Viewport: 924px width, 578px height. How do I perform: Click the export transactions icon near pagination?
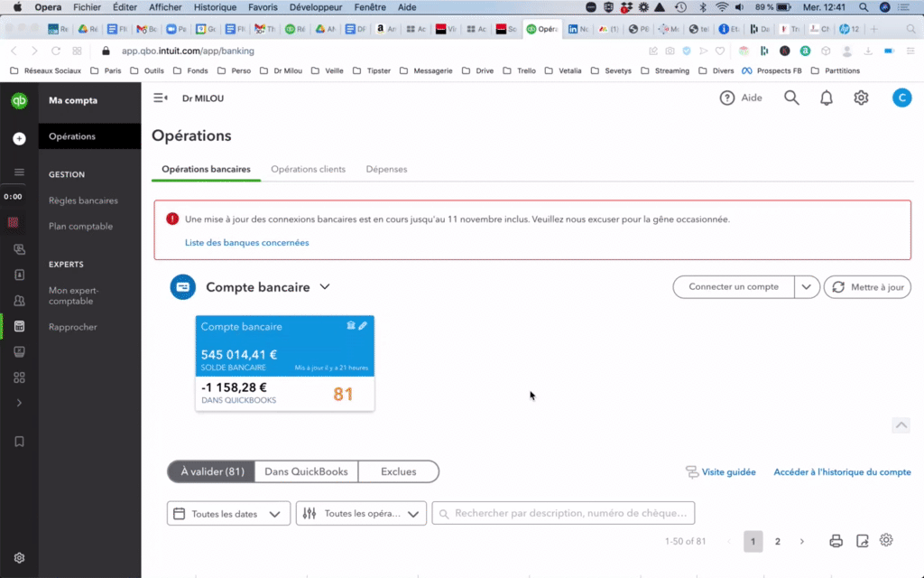click(x=861, y=540)
